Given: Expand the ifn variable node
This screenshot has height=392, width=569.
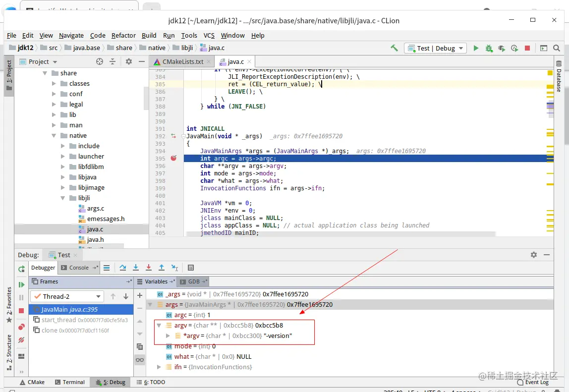Looking at the screenshot, I should [159, 367].
